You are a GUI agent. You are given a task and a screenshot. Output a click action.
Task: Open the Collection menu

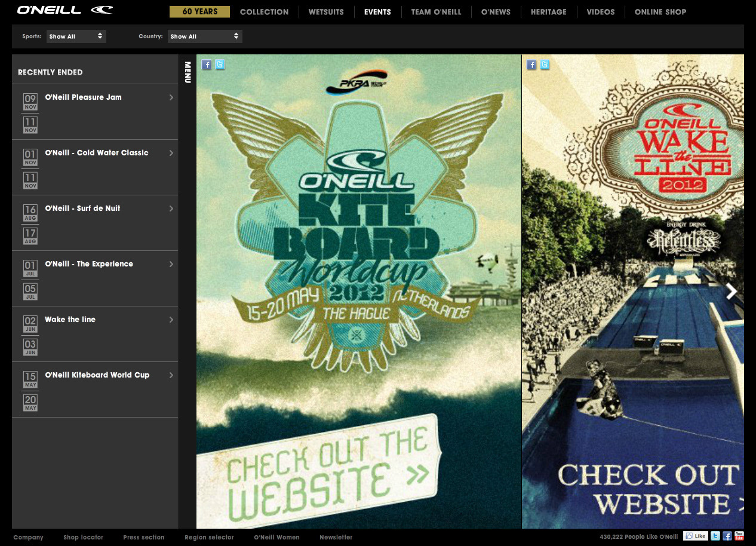click(x=264, y=12)
